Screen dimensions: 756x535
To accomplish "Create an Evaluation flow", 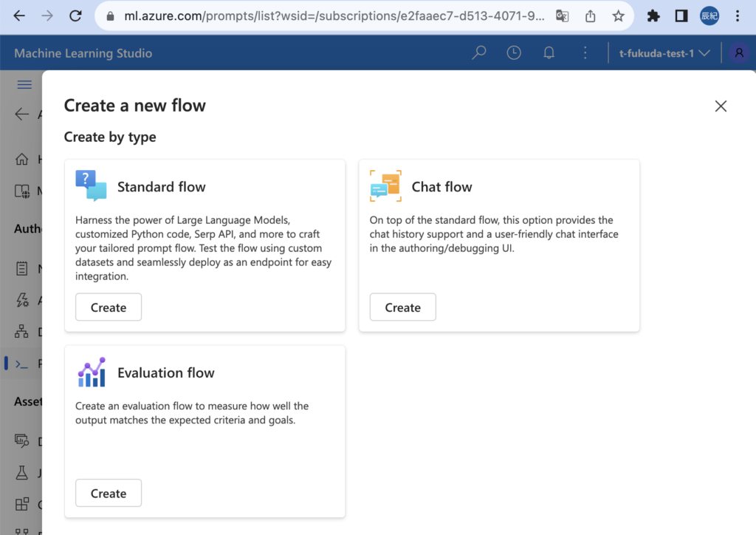I will click(x=109, y=494).
